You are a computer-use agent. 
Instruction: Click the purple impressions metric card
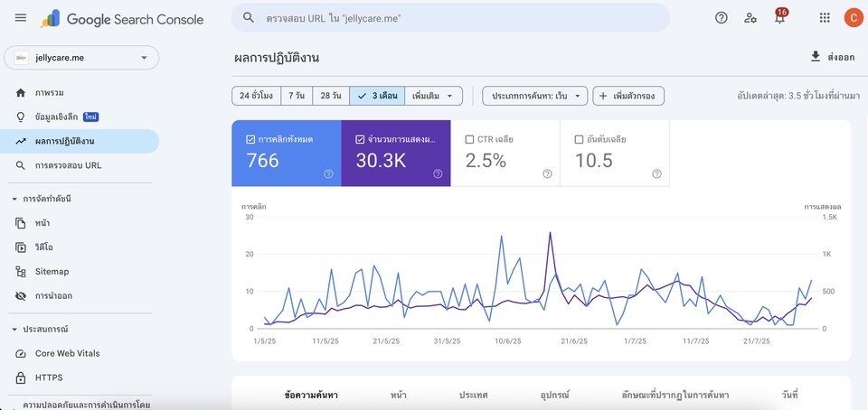coord(395,154)
